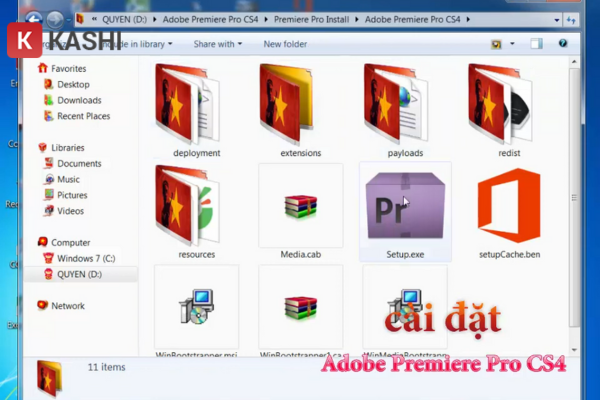
Task: Click the New folder button
Action: pos(285,44)
